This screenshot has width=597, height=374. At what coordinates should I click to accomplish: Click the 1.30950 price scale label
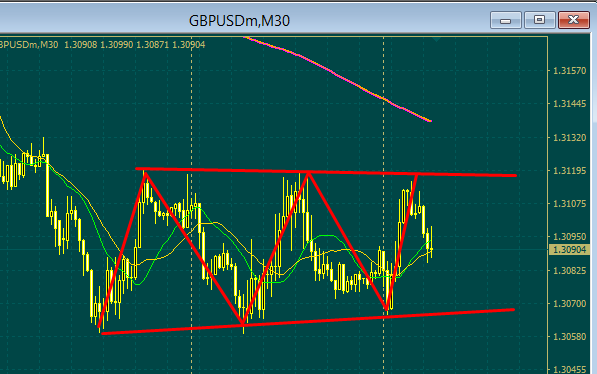570,237
